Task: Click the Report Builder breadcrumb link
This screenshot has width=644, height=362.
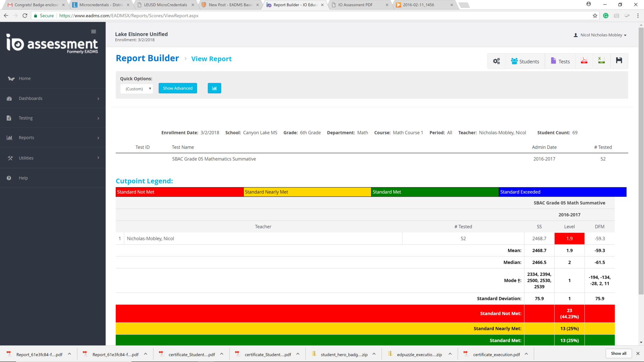Action: coord(147,58)
